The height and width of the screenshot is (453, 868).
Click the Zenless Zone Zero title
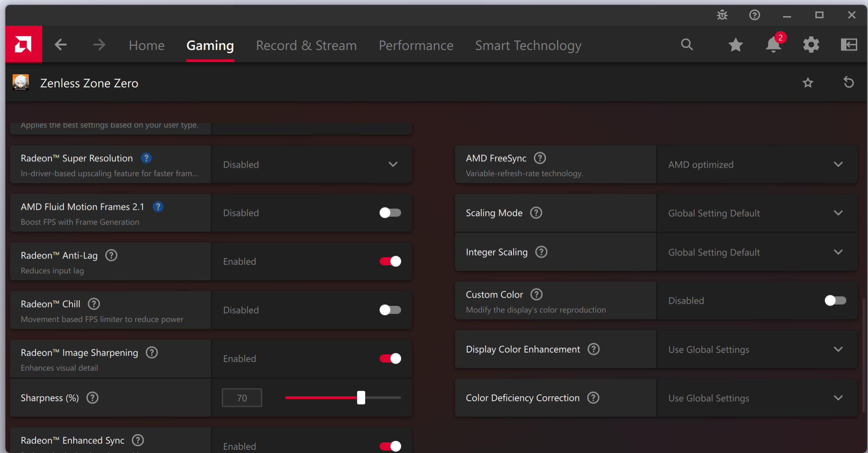click(x=89, y=83)
